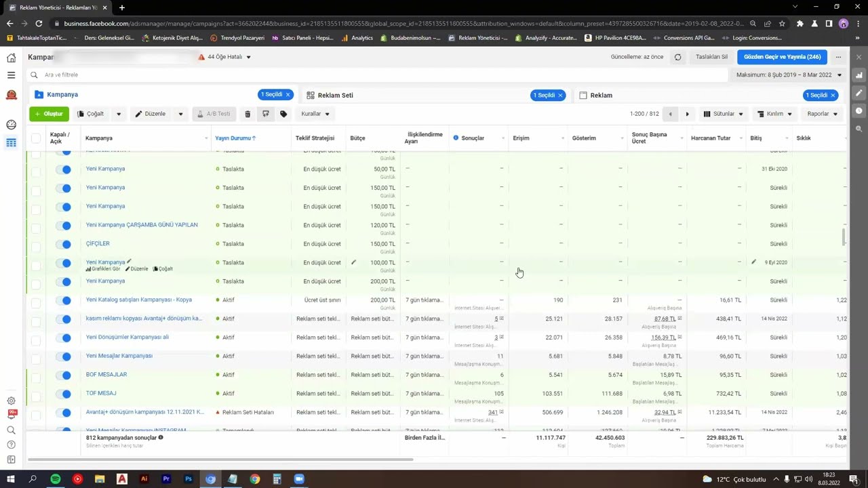Viewport: 868px width, 488px height.
Task: Open the Sütunlar columns dropdown
Action: [724, 114]
